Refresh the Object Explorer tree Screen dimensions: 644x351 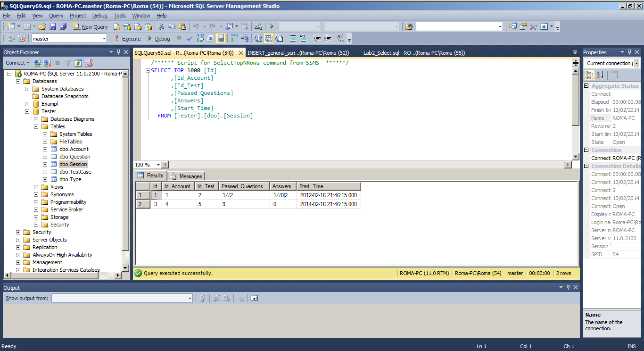point(78,63)
